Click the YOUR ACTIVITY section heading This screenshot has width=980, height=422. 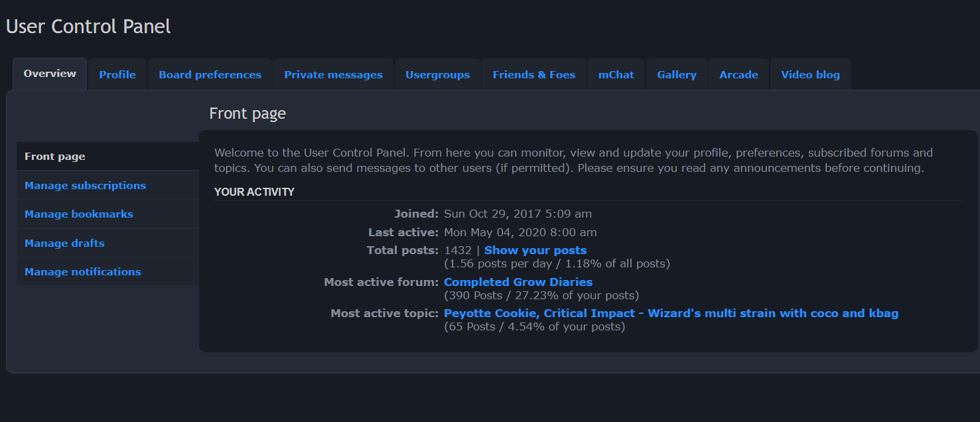coord(254,192)
